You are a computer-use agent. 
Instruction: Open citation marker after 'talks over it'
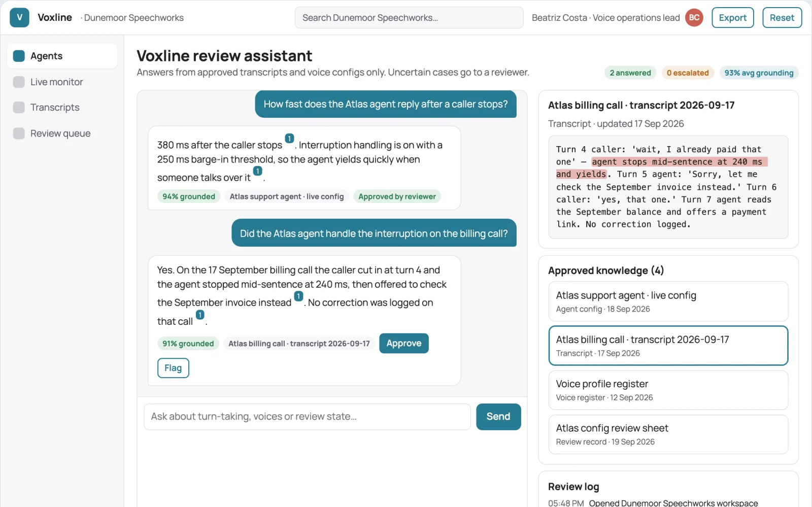point(258,171)
